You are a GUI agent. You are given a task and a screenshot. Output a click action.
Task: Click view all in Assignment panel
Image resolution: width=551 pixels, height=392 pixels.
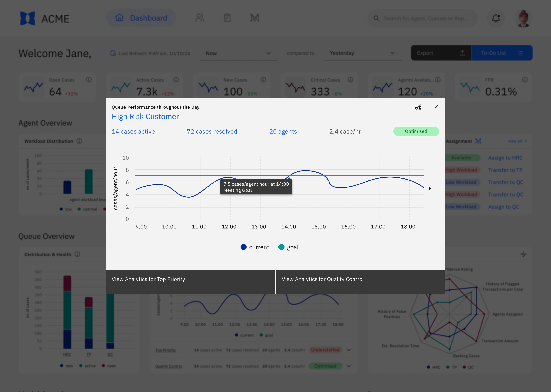click(x=517, y=141)
